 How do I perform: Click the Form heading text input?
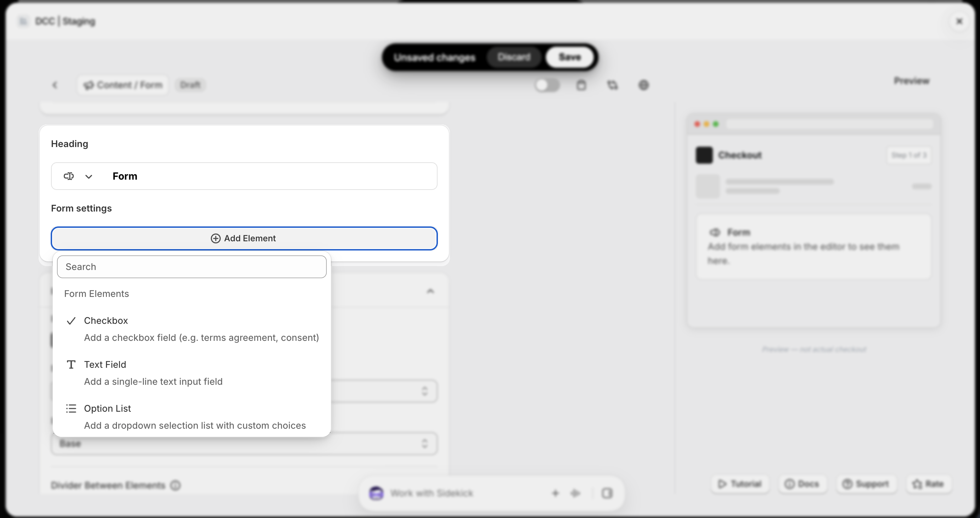pyautogui.click(x=272, y=176)
